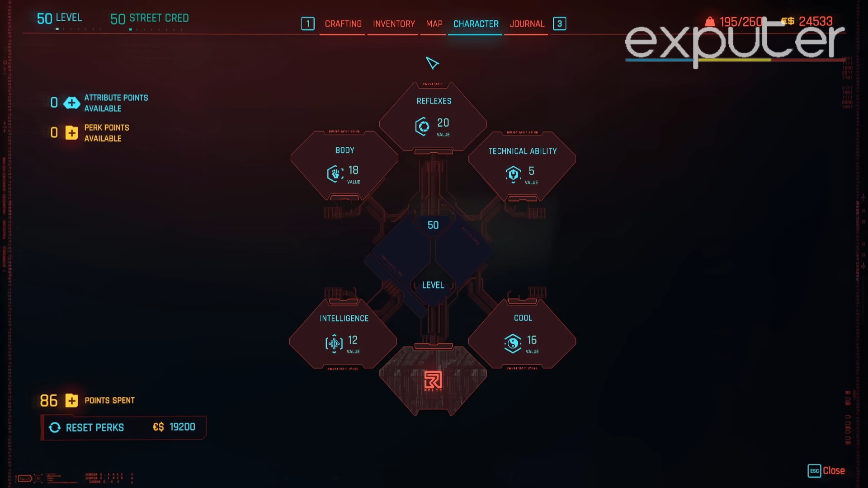Select the CHARACTER tab
The width and height of the screenshot is (868, 488).
(475, 24)
